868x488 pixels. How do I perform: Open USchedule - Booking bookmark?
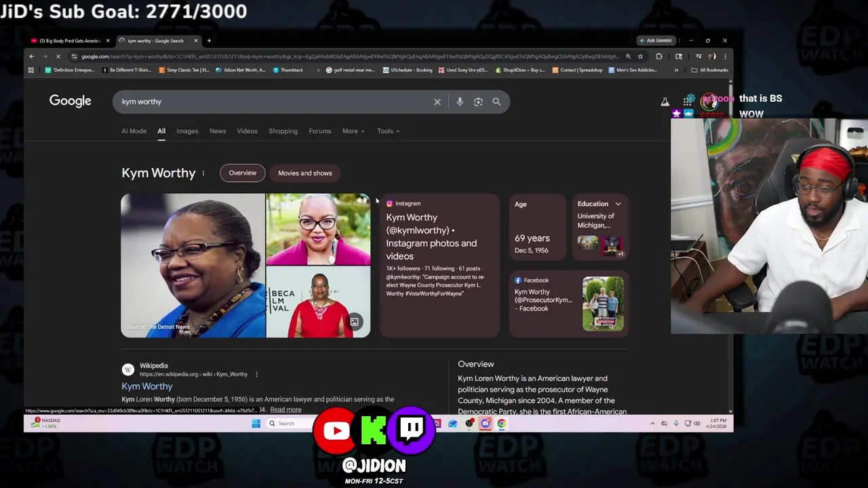[408, 70]
